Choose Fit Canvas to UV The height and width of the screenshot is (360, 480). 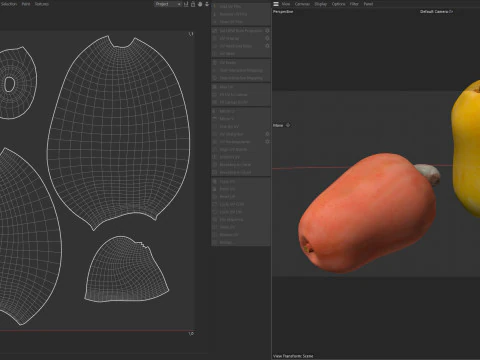[233, 102]
